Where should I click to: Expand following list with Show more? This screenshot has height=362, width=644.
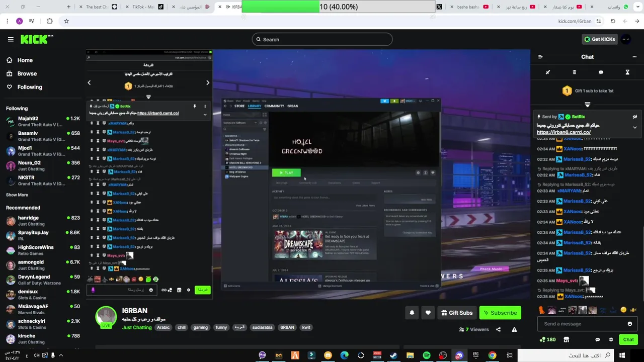point(17,195)
